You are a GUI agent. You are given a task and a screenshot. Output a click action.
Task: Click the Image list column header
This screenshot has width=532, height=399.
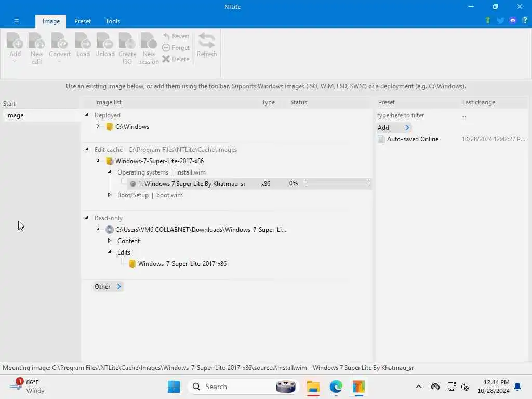[x=108, y=102]
